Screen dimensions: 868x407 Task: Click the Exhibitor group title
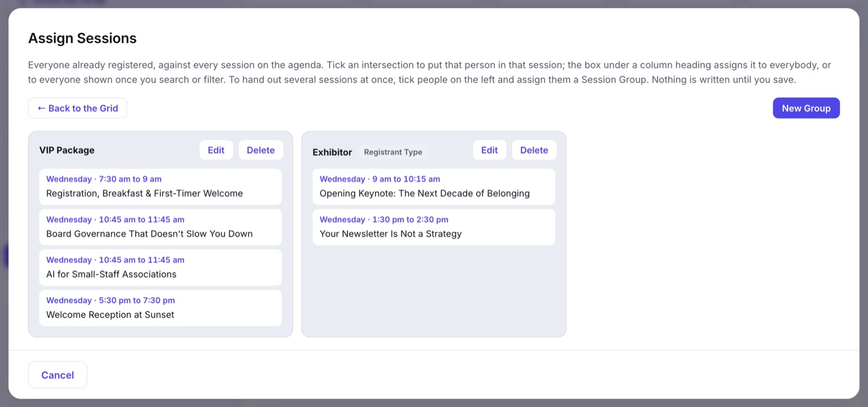click(x=332, y=152)
